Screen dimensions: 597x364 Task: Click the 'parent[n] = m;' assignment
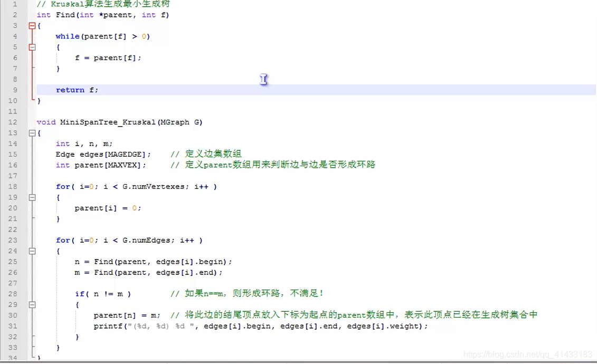point(127,315)
